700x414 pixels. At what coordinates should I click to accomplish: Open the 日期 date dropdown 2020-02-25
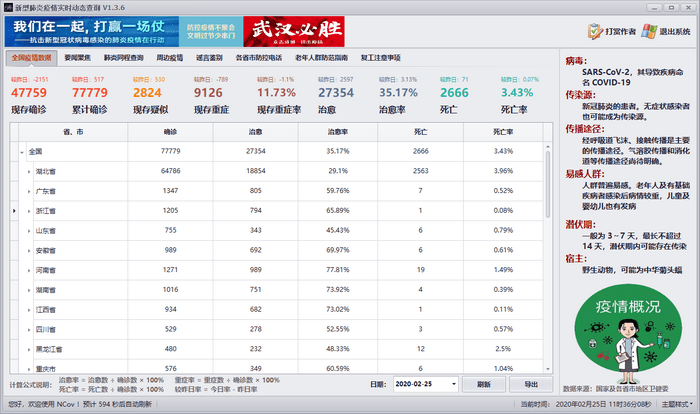click(454, 384)
